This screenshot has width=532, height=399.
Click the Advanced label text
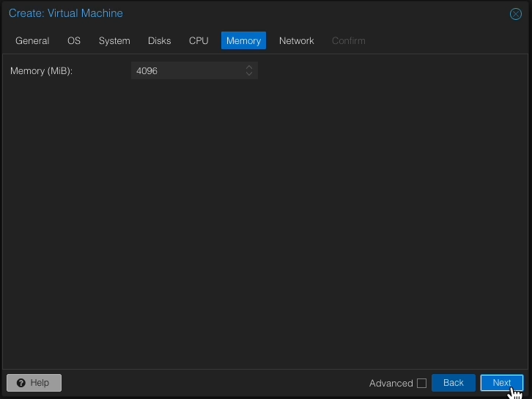[x=391, y=383]
